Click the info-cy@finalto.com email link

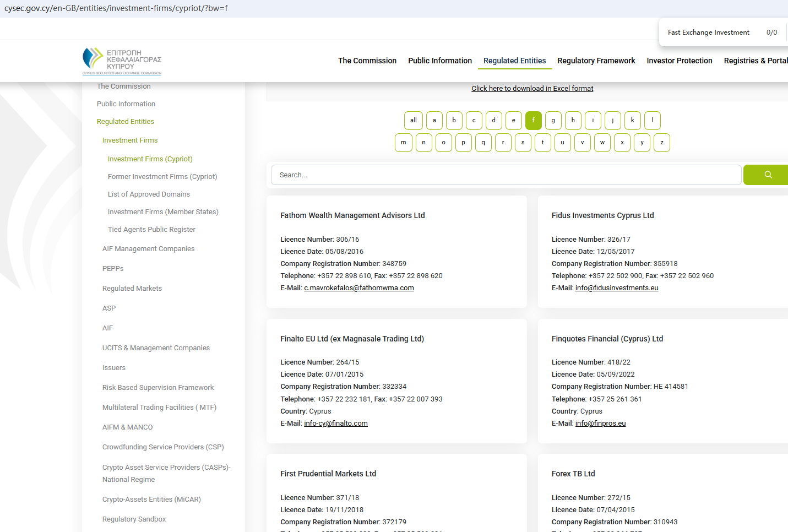pos(335,424)
